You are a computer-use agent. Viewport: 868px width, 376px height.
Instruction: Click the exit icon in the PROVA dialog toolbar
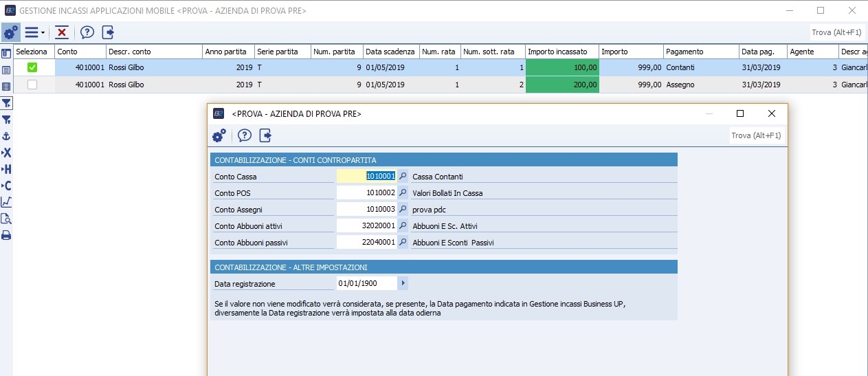pos(265,135)
